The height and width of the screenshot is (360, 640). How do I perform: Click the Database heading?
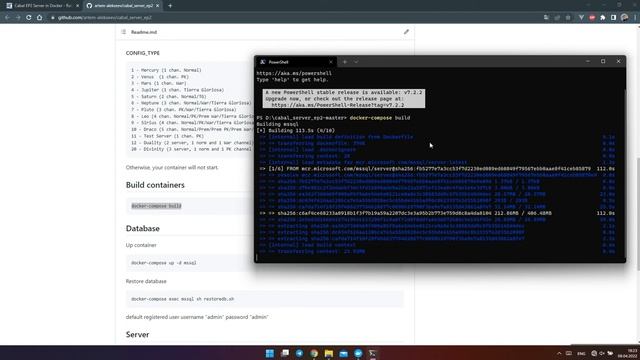click(x=142, y=228)
